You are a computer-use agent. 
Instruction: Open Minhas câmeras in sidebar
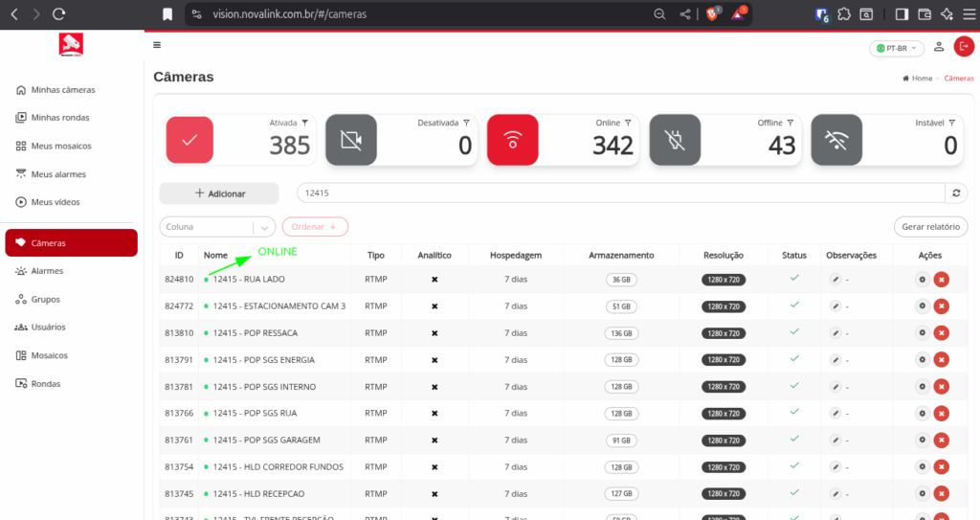click(62, 90)
